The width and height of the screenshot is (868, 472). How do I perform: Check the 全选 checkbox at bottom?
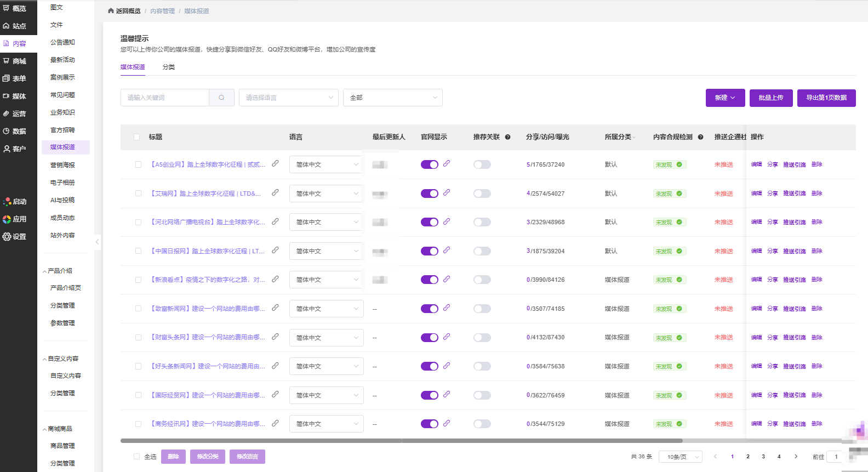[x=137, y=456]
